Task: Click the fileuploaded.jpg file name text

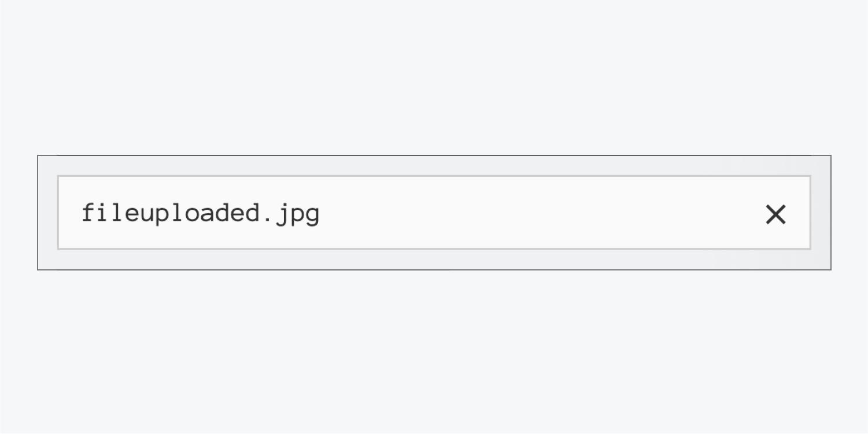Action: tap(200, 214)
